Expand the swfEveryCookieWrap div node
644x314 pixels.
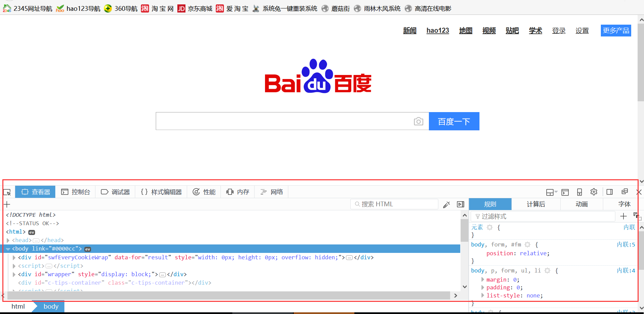14,258
